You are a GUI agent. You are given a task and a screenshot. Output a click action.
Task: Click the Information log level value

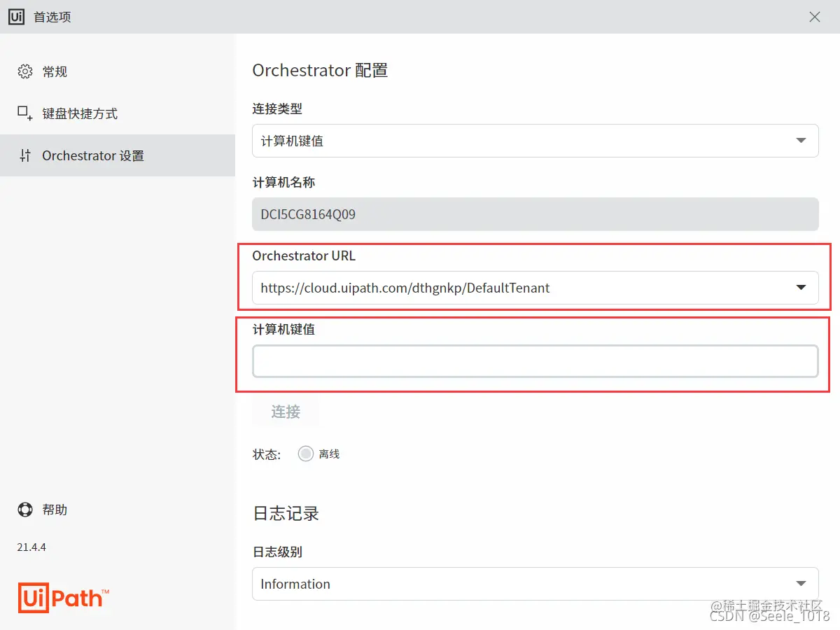295,584
